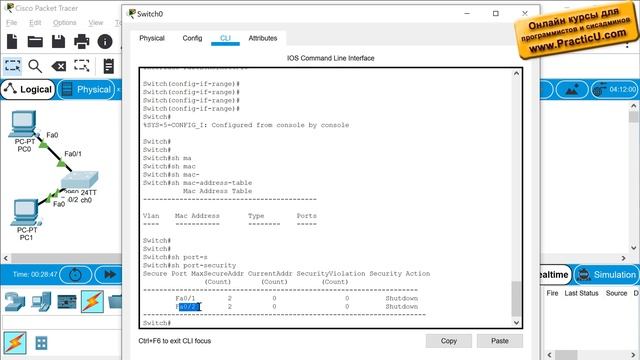Choose the End Devices category icon
Viewport: 640px width, 360px height.
point(41,302)
